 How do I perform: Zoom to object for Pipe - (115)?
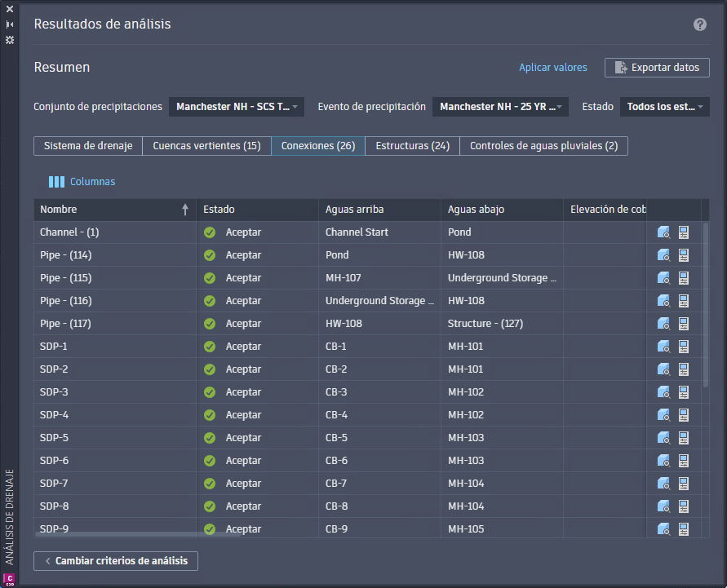click(663, 278)
